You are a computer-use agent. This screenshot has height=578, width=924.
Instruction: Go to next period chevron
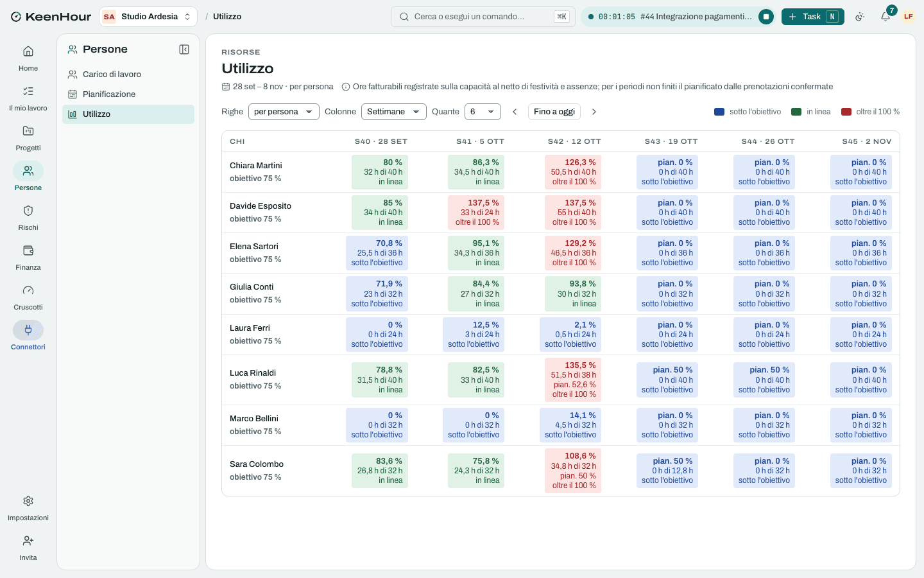click(594, 112)
